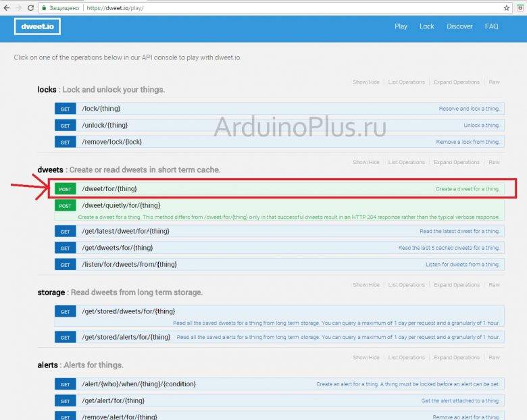This screenshot has height=420, width=527.
Task: Click 'Reserve and lock a thing' description
Action: coord(469,109)
